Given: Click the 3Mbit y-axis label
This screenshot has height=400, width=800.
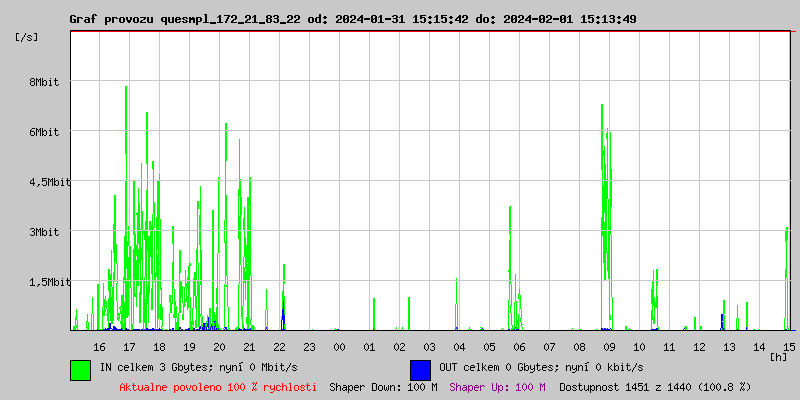Looking at the screenshot, I should (x=44, y=232).
